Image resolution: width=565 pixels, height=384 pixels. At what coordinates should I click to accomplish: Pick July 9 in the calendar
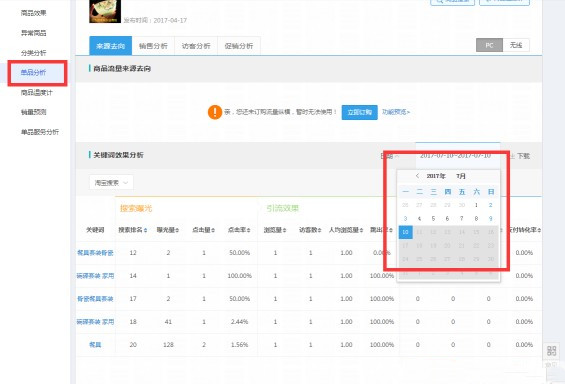[x=490, y=219]
